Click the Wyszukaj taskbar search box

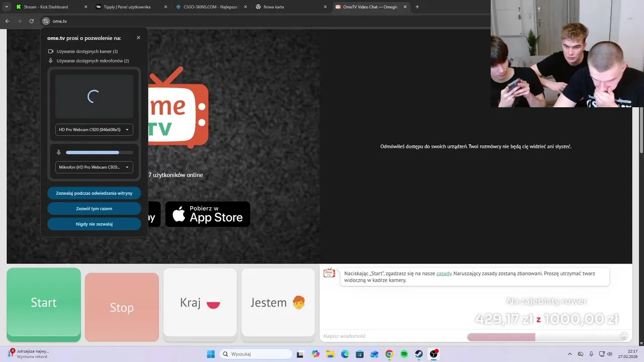pos(255,354)
